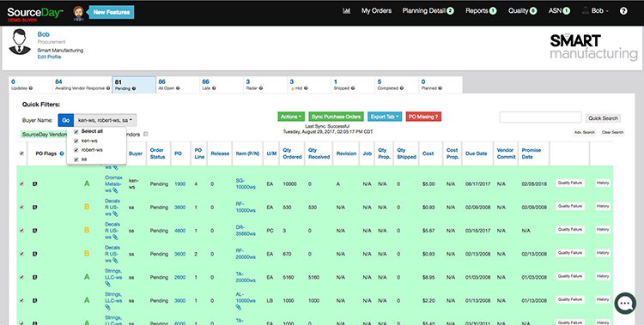The height and width of the screenshot is (325, 644).
Task: Open the help question mark icon
Action: point(623,11)
